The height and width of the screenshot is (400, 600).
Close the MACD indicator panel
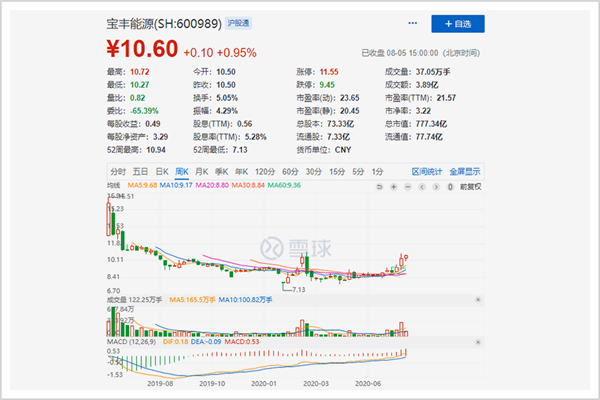(478, 342)
